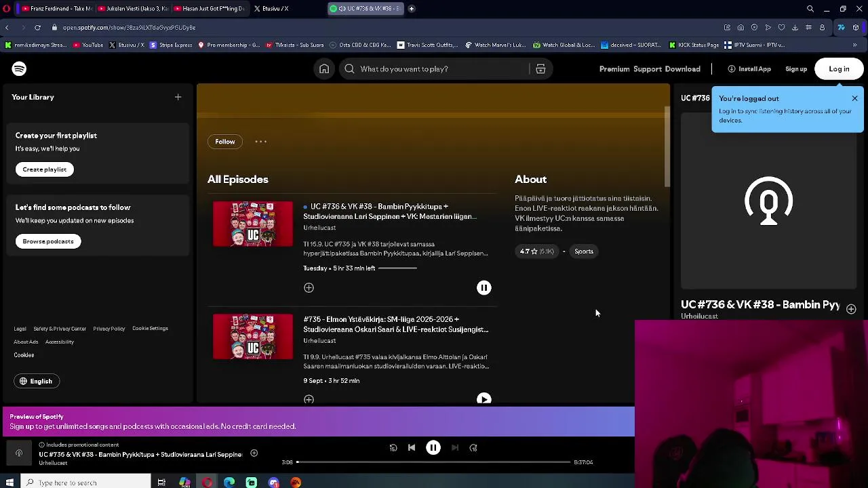868x488 pixels.
Task: Open YouTube bookmark
Action: tap(88, 45)
